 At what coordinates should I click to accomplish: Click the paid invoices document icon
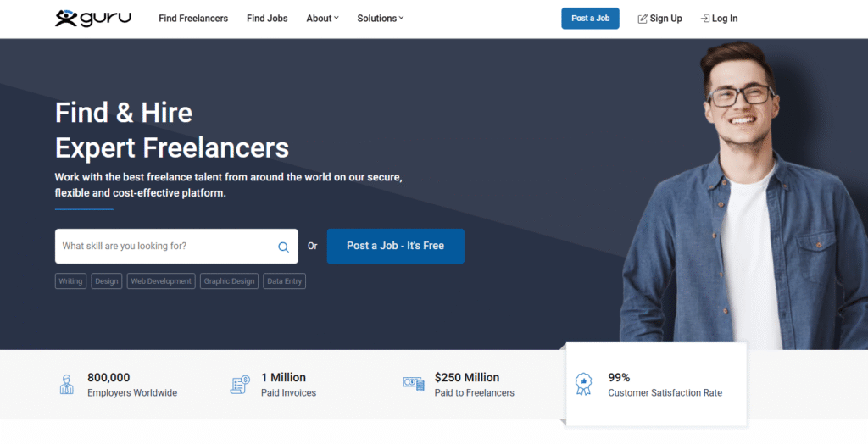(240, 384)
